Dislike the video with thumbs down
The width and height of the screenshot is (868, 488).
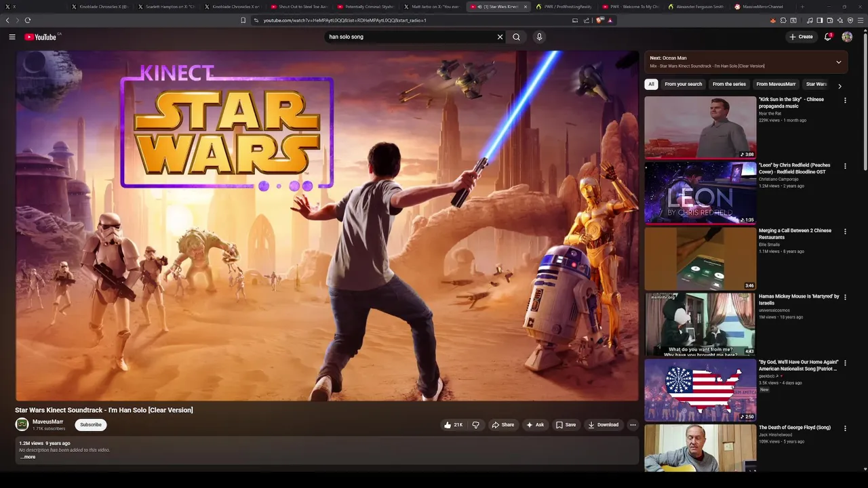(476, 425)
